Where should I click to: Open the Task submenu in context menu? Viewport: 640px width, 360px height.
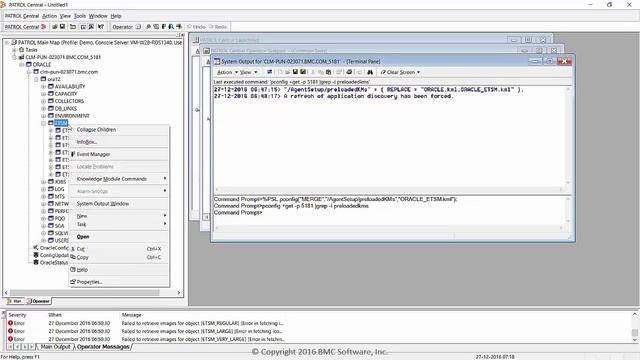[119, 224]
